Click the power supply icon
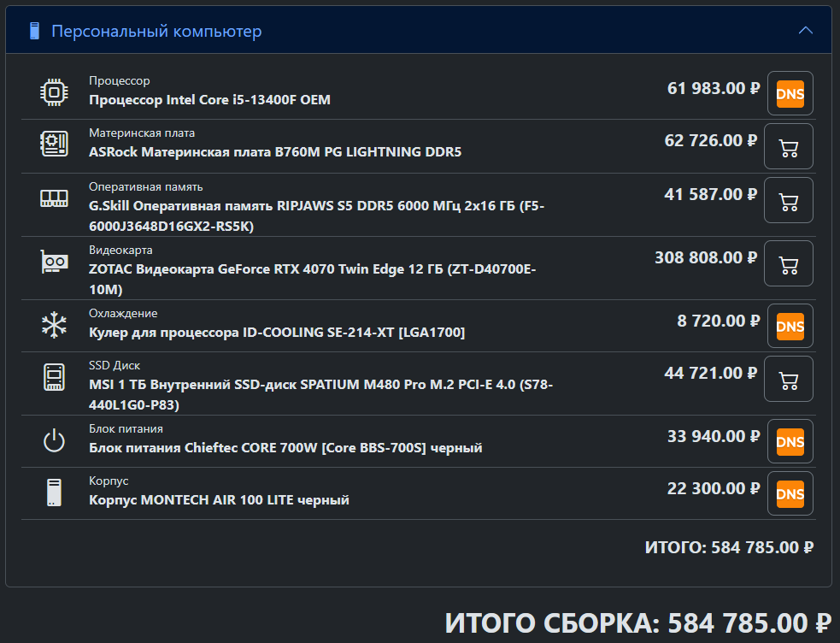840x643 pixels. coord(54,440)
